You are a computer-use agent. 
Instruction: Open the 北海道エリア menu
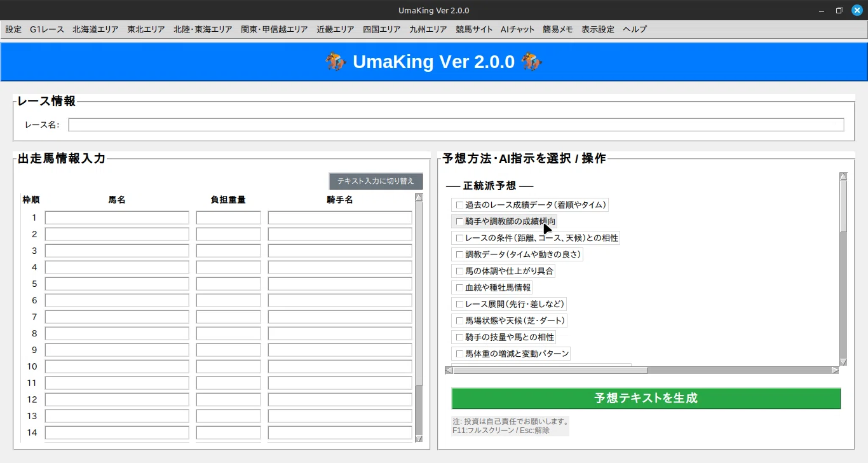coord(95,29)
